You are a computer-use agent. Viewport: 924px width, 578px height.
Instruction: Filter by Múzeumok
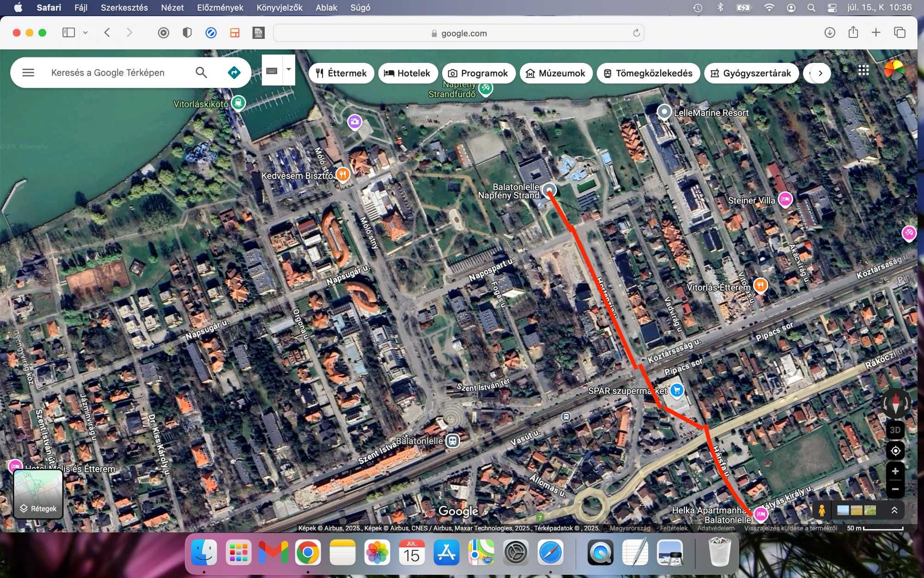pos(556,73)
